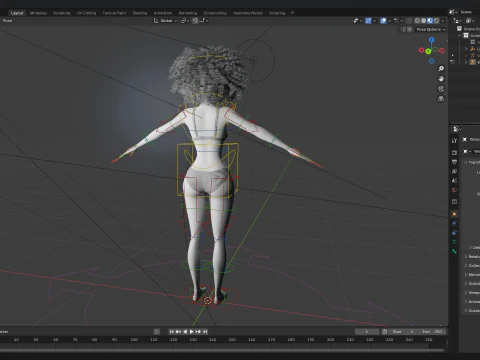Viewport: 480px width, 360px height.
Task: Open the Output properties tab icon
Action: [x=454, y=162]
